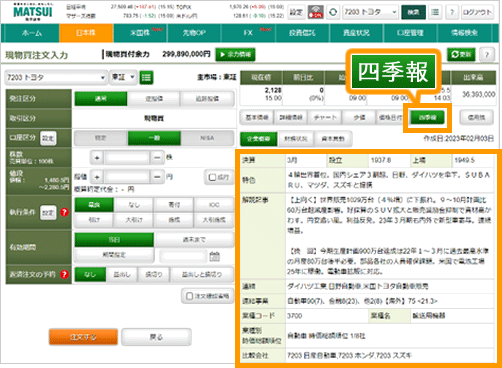502x368 pixels.
Task: Open the 先物OP navigation tab
Action: pyautogui.click(x=194, y=33)
